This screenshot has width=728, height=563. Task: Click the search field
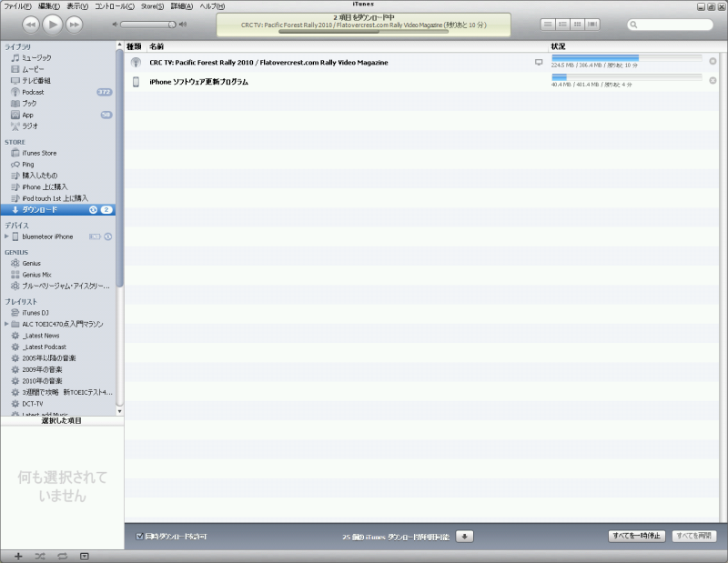(x=670, y=25)
